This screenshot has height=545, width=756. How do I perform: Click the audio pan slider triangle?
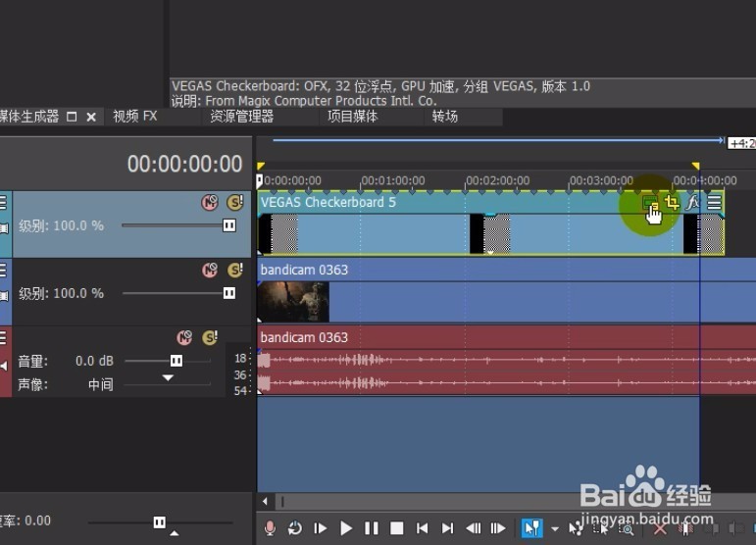pyautogui.click(x=168, y=377)
